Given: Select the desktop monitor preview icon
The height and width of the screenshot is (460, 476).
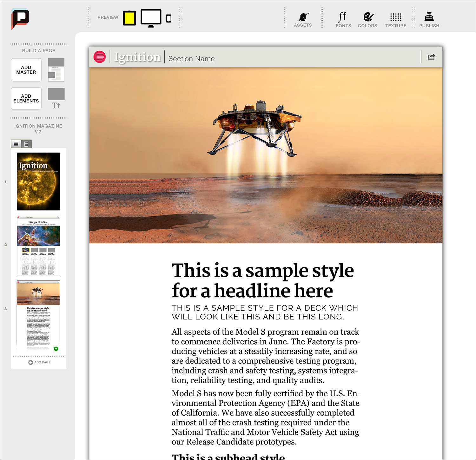Looking at the screenshot, I should click(x=151, y=18).
